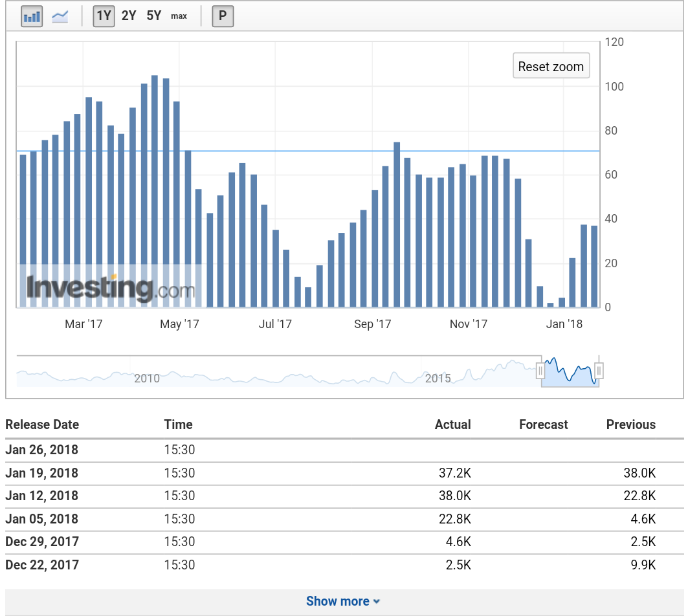The image size is (699, 616).
Task: Select the Jan 19, 2018 release row
Action: pyautogui.click(x=41, y=473)
